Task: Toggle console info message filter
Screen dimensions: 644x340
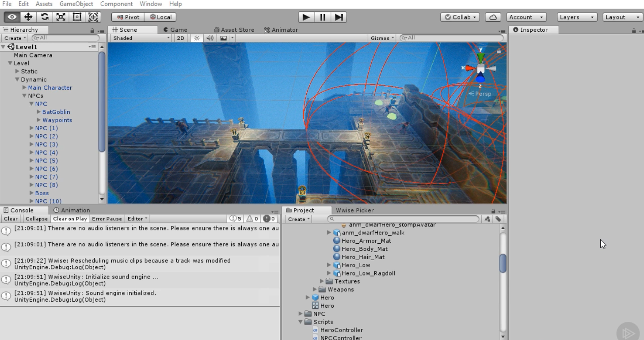Action: coord(235,219)
